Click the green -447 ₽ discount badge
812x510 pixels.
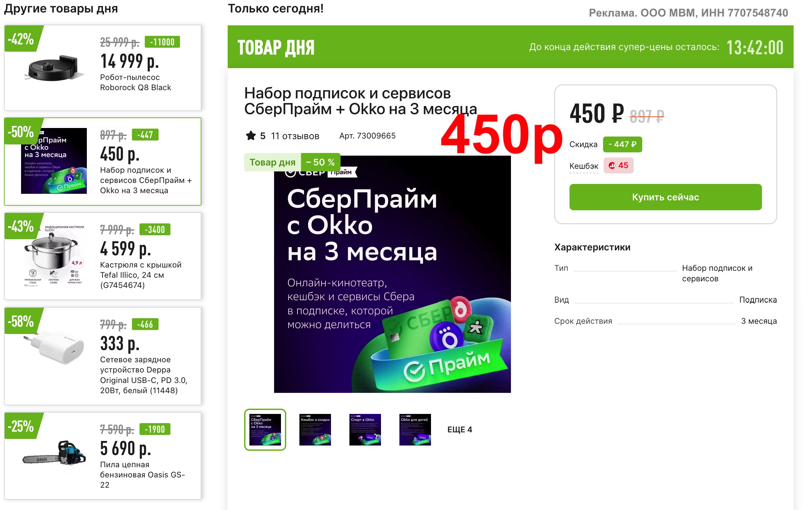tap(622, 144)
